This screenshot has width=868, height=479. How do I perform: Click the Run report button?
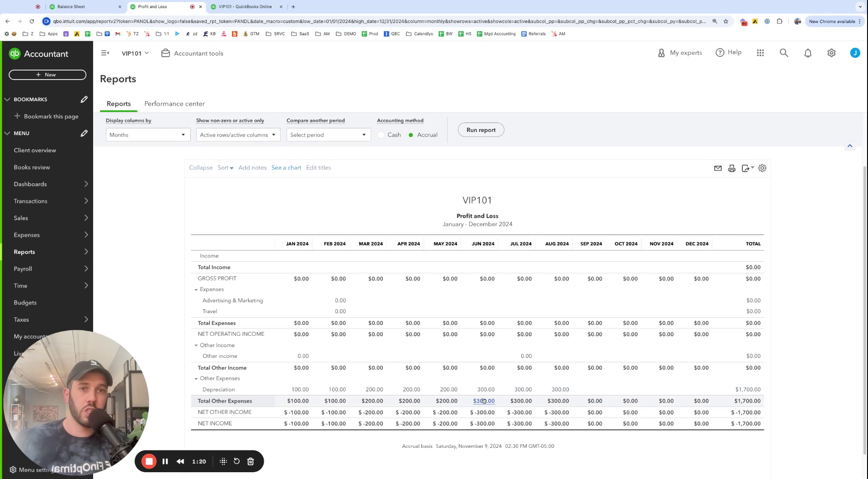click(481, 130)
